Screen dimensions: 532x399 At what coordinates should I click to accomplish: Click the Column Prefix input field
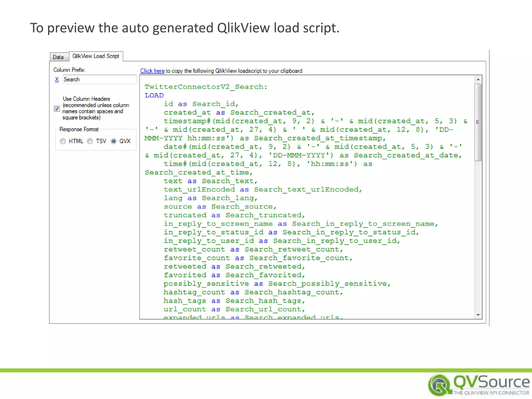[x=99, y=79]
